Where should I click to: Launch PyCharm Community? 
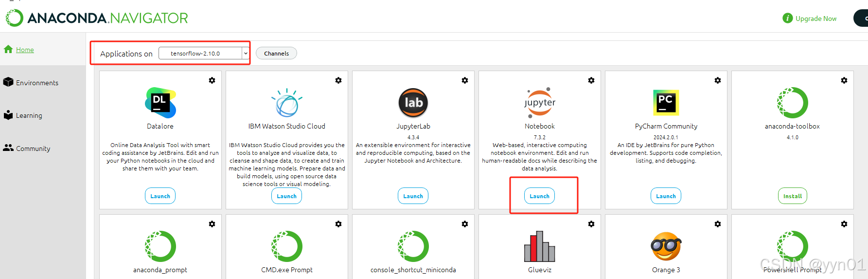(x=666, y=196)
